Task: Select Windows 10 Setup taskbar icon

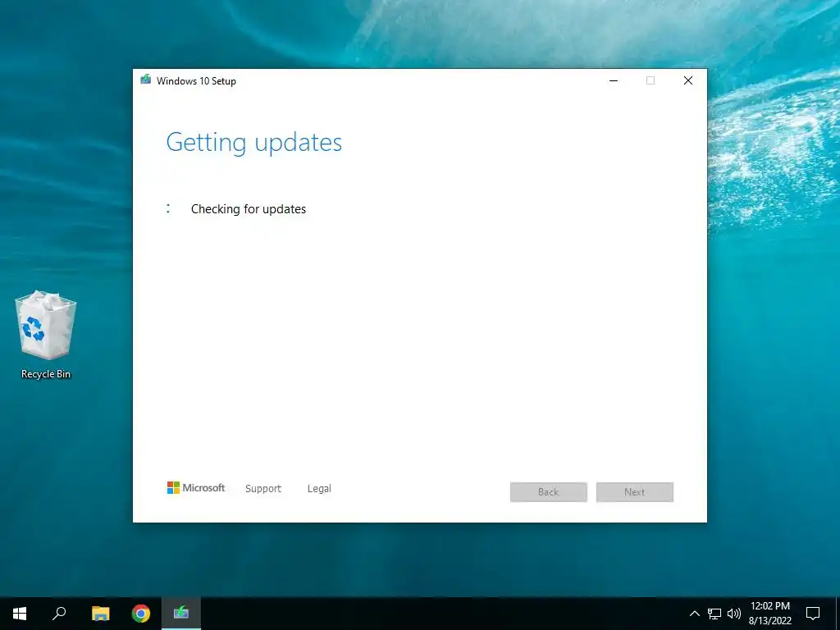Action: tap(181, 614)
